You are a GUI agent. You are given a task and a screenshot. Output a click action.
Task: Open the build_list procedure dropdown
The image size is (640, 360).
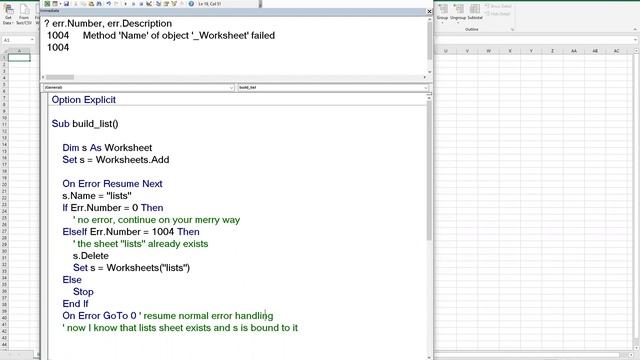pos(425,88)
